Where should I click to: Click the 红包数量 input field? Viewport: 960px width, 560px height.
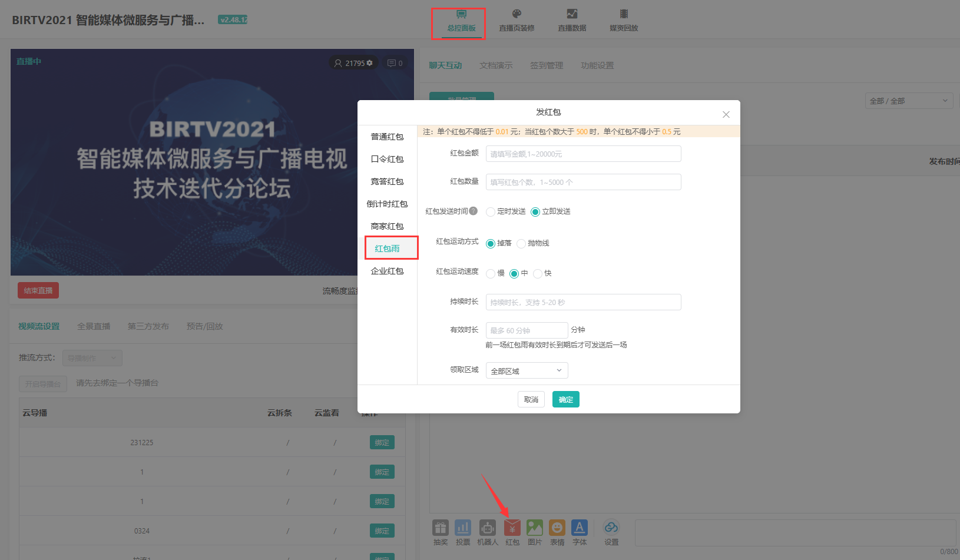(x=584, y=182)
